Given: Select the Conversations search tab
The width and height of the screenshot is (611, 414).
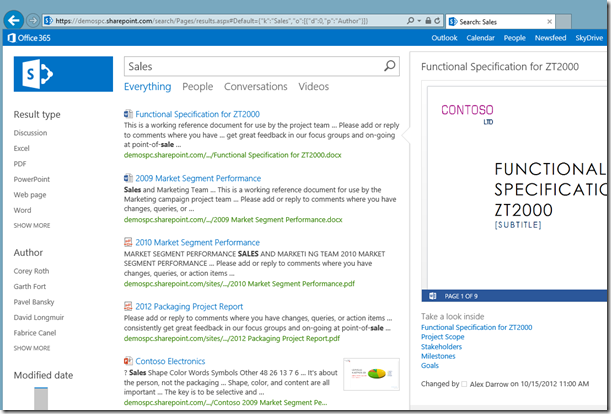Looking at the screenshot, I should 256,87.
